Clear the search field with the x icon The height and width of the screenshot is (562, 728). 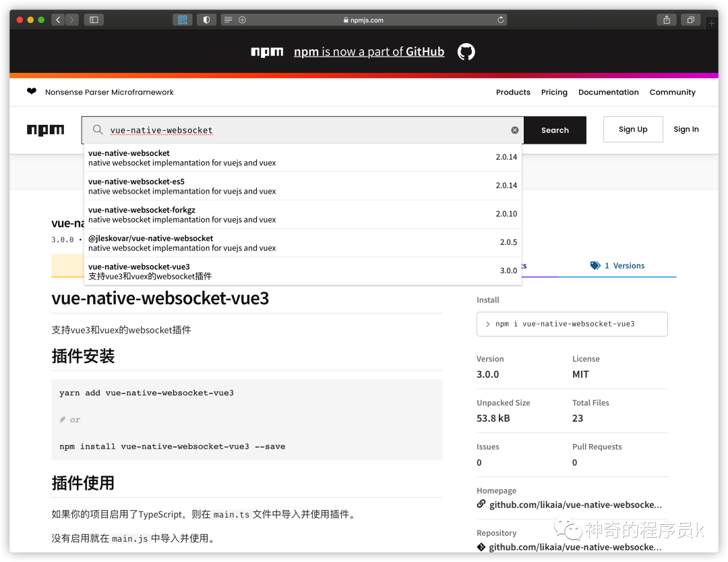(515, 130)
